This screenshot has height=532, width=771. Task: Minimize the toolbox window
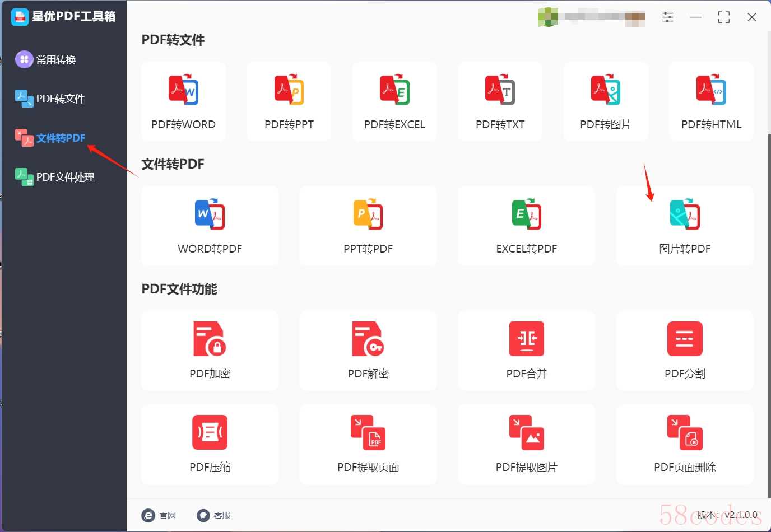click(696, 17)
